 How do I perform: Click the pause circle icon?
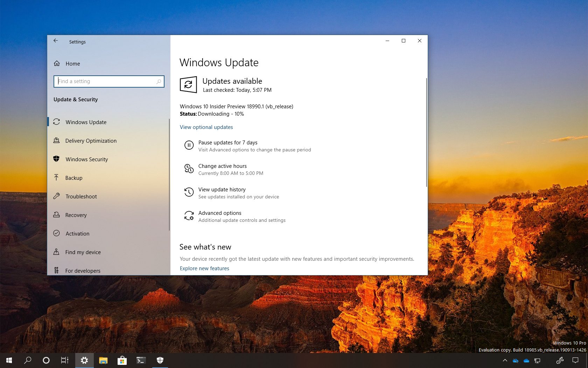189,145
